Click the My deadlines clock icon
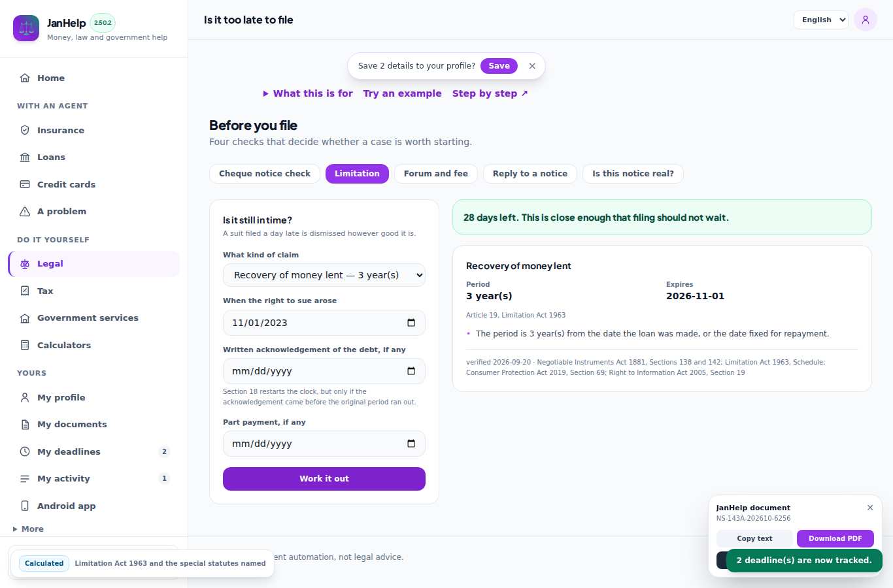The width and height of the screenshot is (893, 588). click(25, 451)
